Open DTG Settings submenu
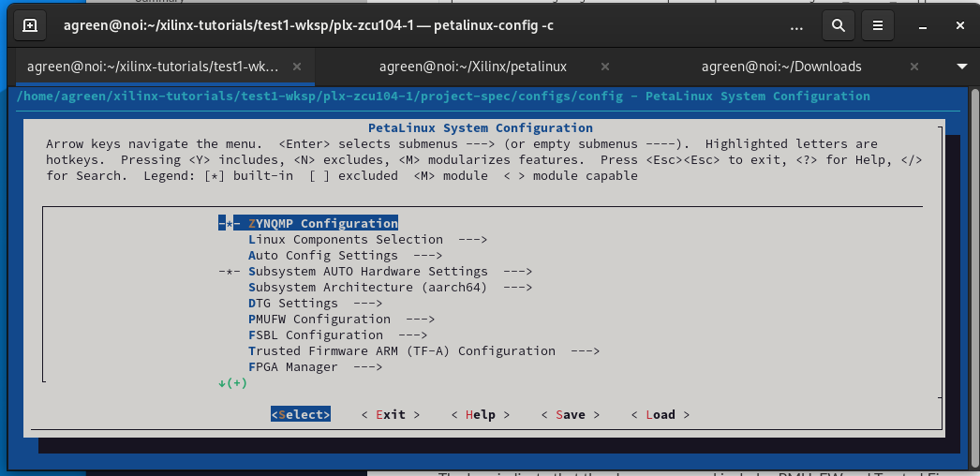Image resolution: width=980 pixels, height=476 pixels. pyautogui.click(x=315, y=303)
